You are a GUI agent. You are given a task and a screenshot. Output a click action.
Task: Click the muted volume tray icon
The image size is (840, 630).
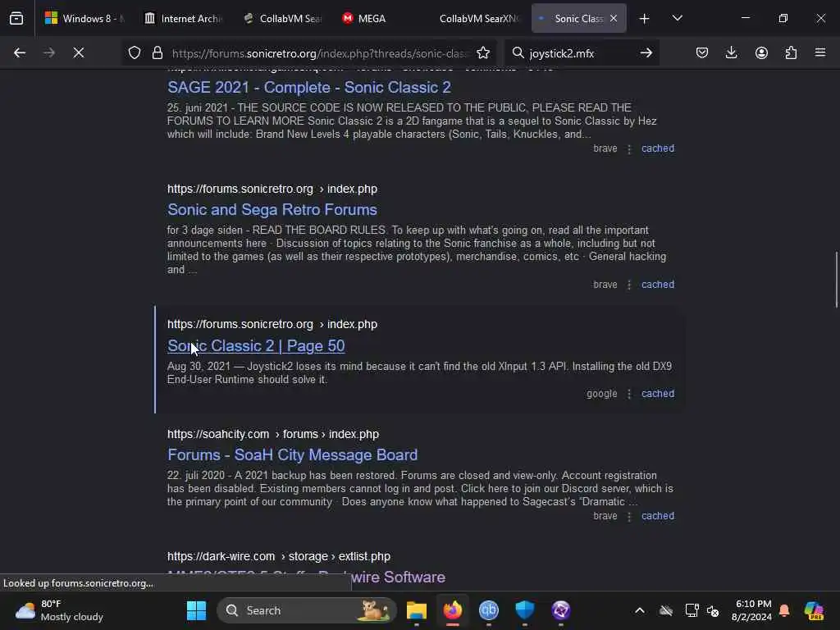[713, 610]
